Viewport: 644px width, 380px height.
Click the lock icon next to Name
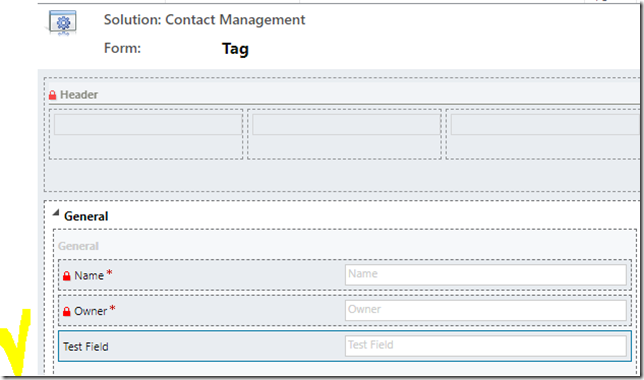pyautogui.click(x=67, y=276)
